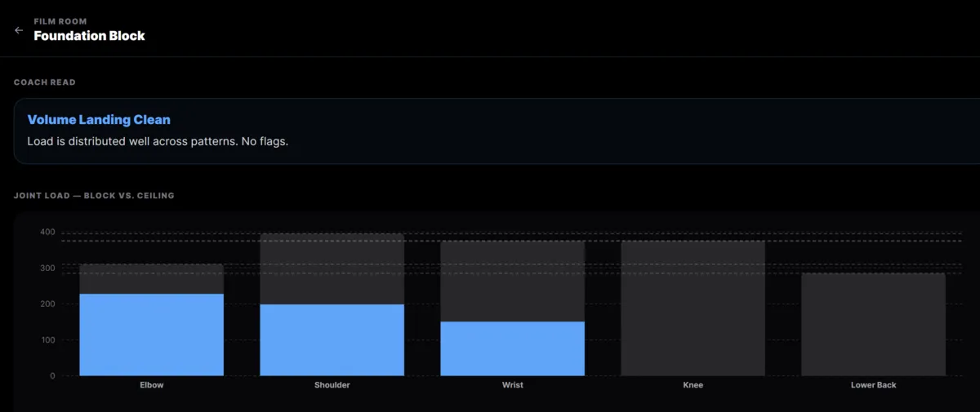
Task: Click the 200 y-axis value
Action: (x=47, y=304)
